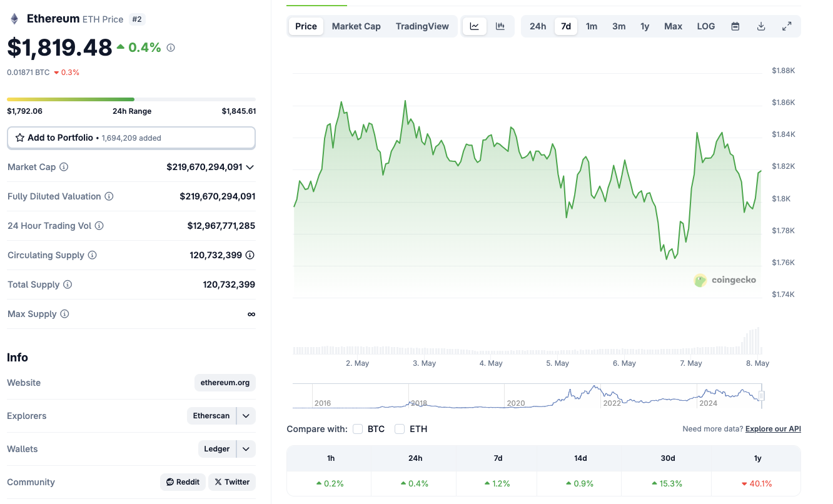Click the 24h Range progress bar
Viewport: 833px width, 504px height.
[131, 99]
